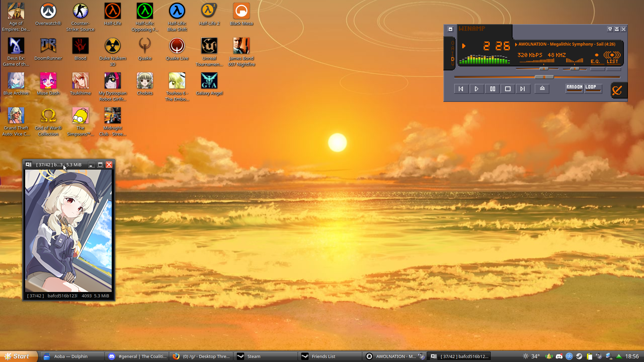This screenshot has width=644, height=362.
Task: Open the image viewer window menu icon
Action: (29, 165)
